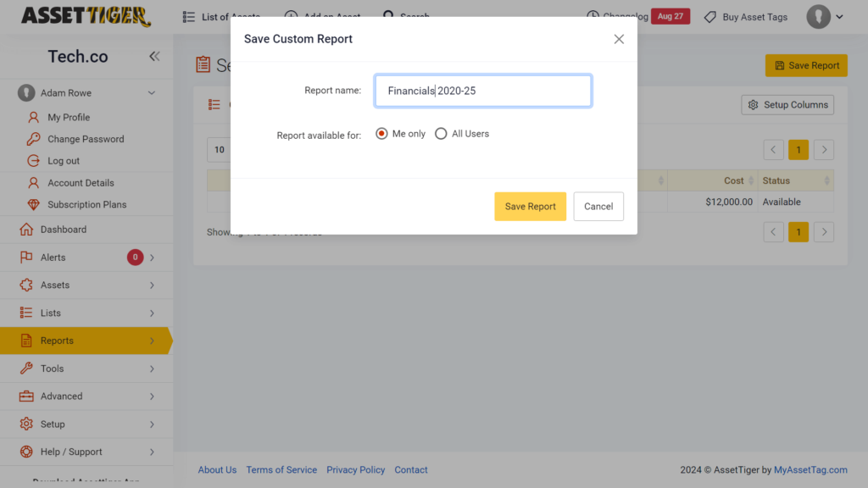This screenshot has width=868, height=488.
Task: View the Changelog dated Aug 27
Action: pyautogui.click(x=670, y=15)
